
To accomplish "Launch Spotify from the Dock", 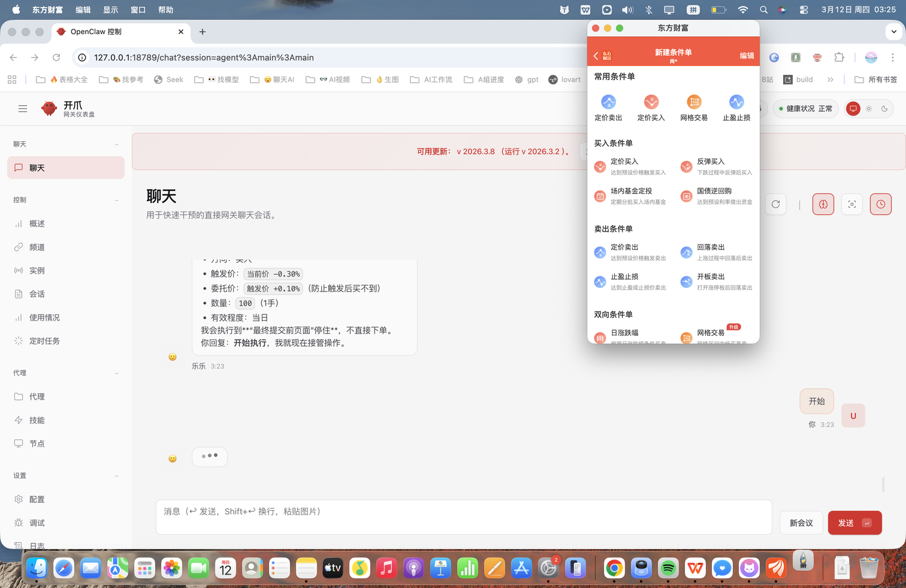I will coord(668,568).
